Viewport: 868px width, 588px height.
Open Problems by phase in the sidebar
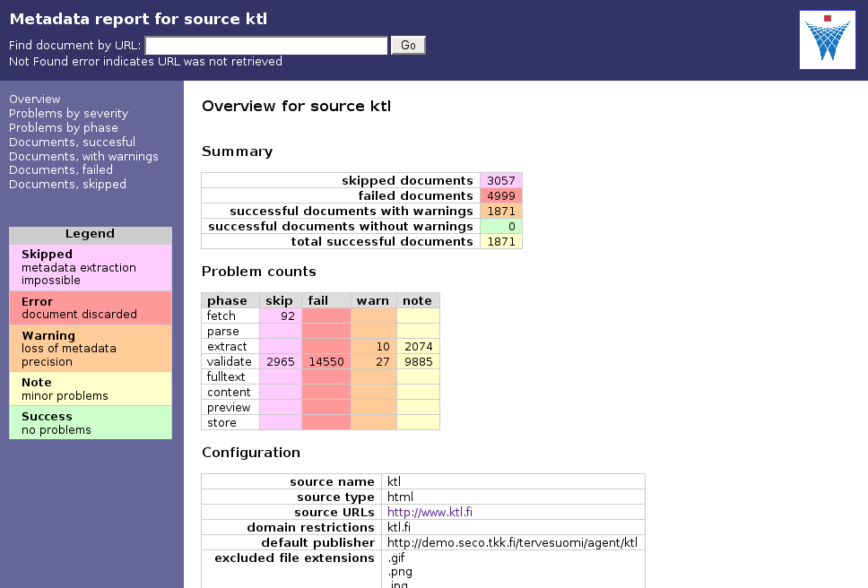tap(63, 128)
